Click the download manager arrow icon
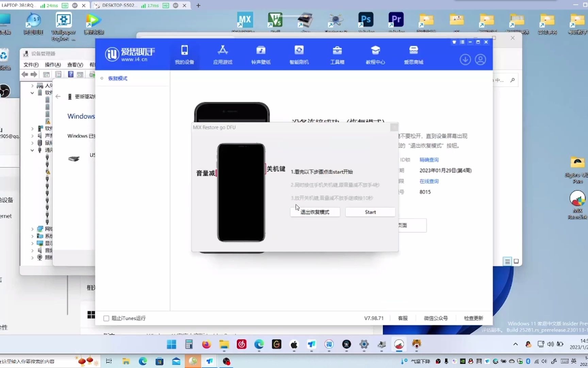 [x=465, y=59]
